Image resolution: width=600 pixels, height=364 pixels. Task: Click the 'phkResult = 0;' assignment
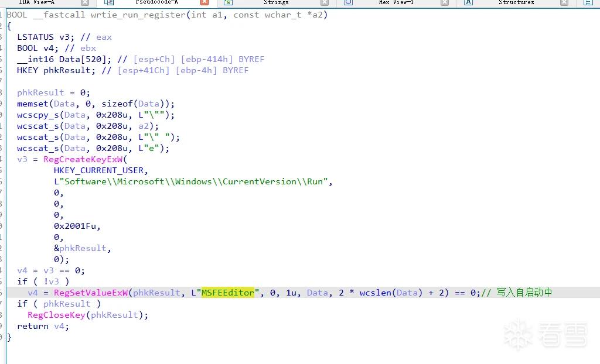[x=53, y=93]
